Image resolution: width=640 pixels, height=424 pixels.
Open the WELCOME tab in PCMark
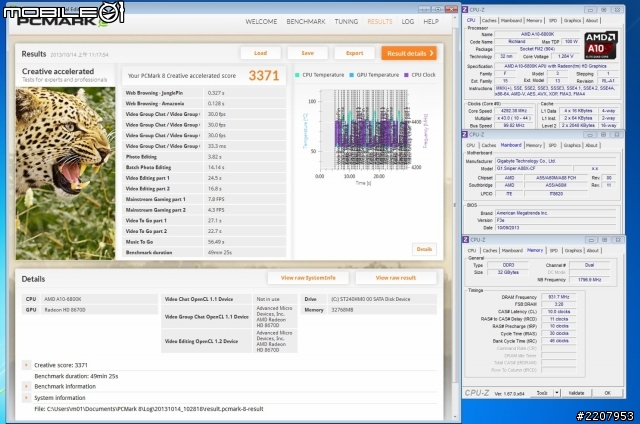click(x=261, y=22)
